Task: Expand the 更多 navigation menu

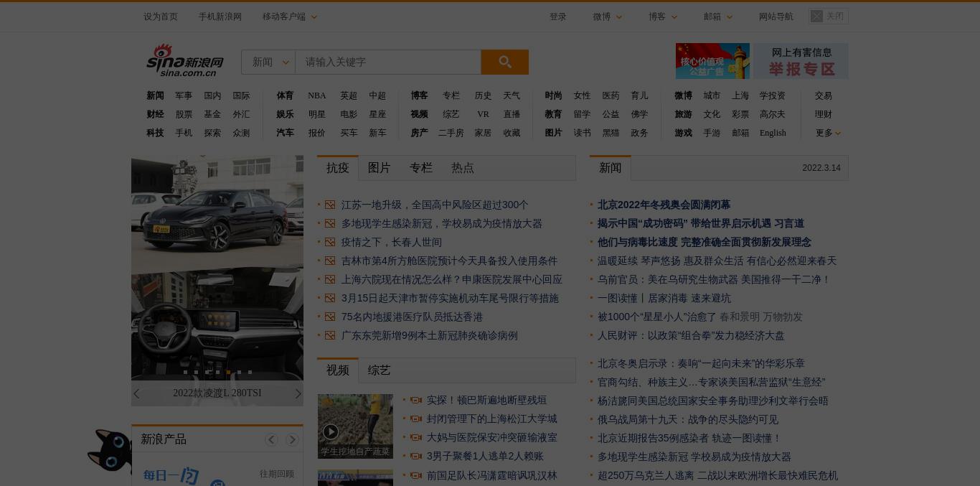Action: point(828,133)
